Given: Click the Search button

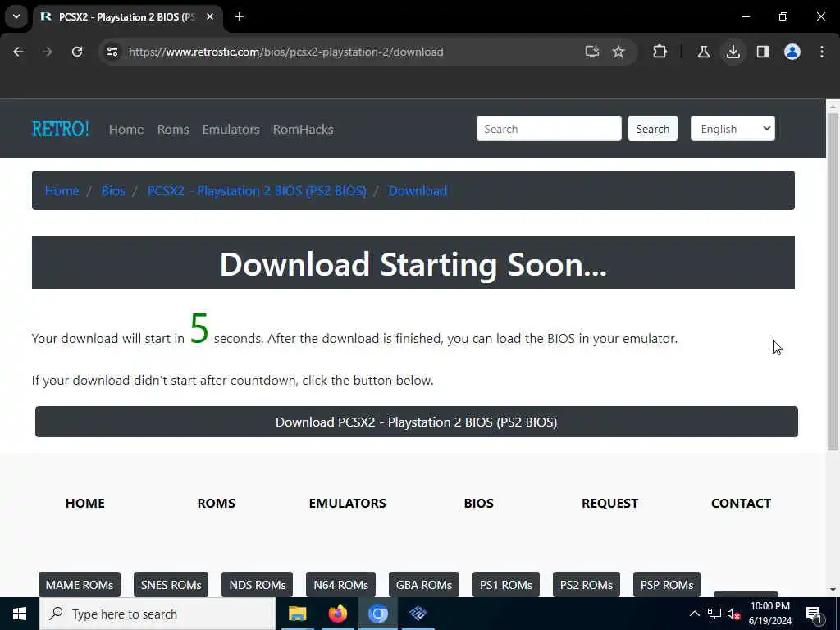Looking at the screenshot, I should click(652, 129).
